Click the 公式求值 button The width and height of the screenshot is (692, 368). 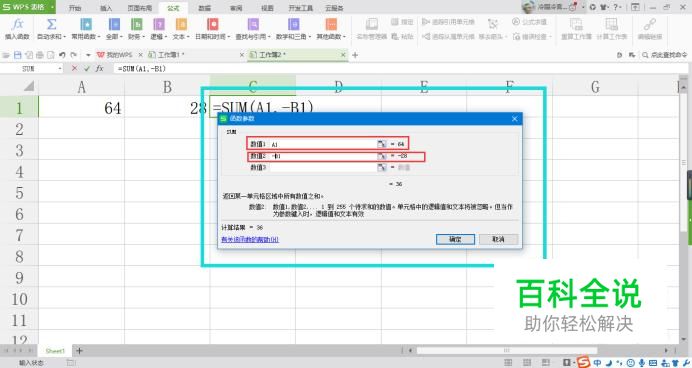[x=529, y=22]
